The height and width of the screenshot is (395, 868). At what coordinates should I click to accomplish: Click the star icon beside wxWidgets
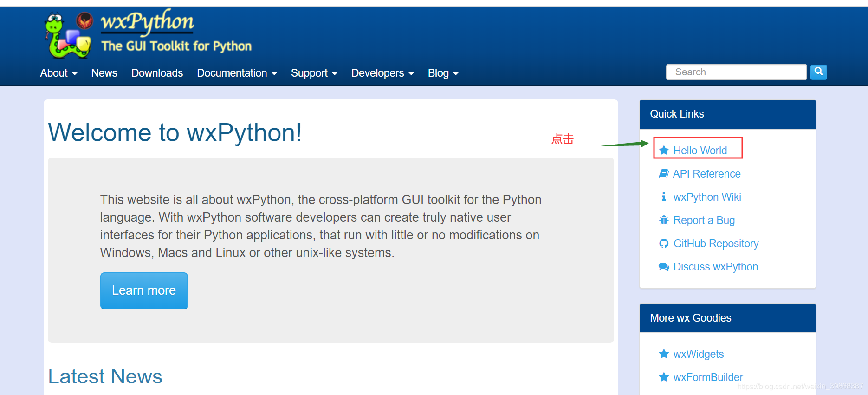click(664, 354)
